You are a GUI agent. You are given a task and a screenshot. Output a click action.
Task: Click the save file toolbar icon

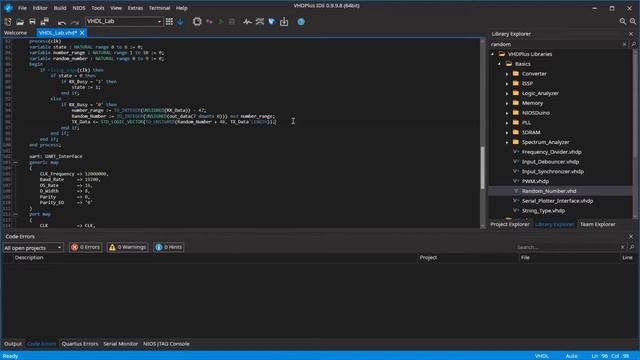[32, 22]
